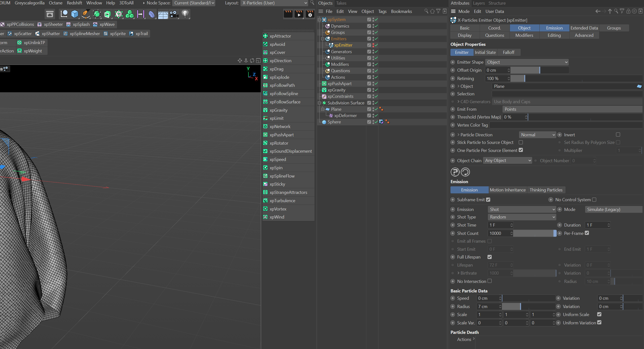Click the Retiming slider
Screen dimensions: 644x349
576,79
